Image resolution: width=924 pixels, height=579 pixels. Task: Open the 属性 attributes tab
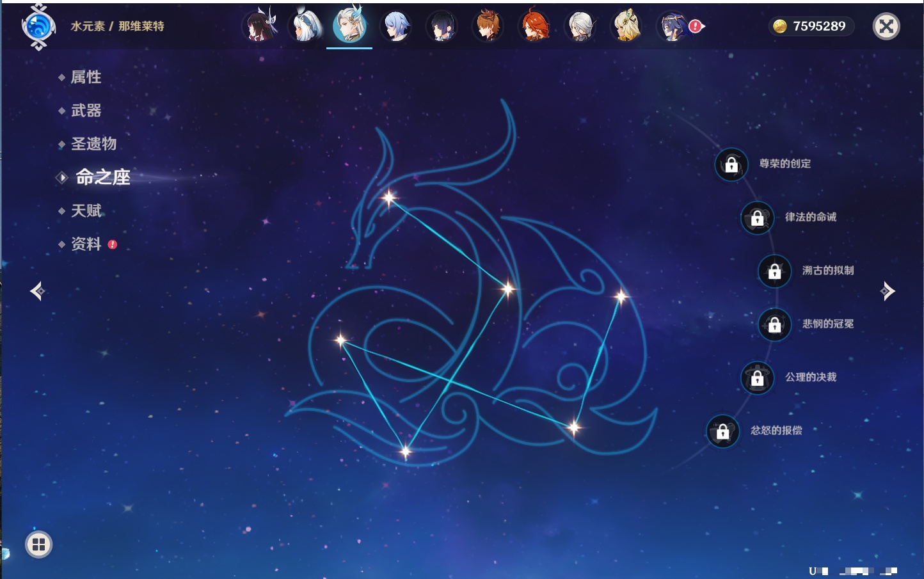pyautogui.click(x=86, y=77)
